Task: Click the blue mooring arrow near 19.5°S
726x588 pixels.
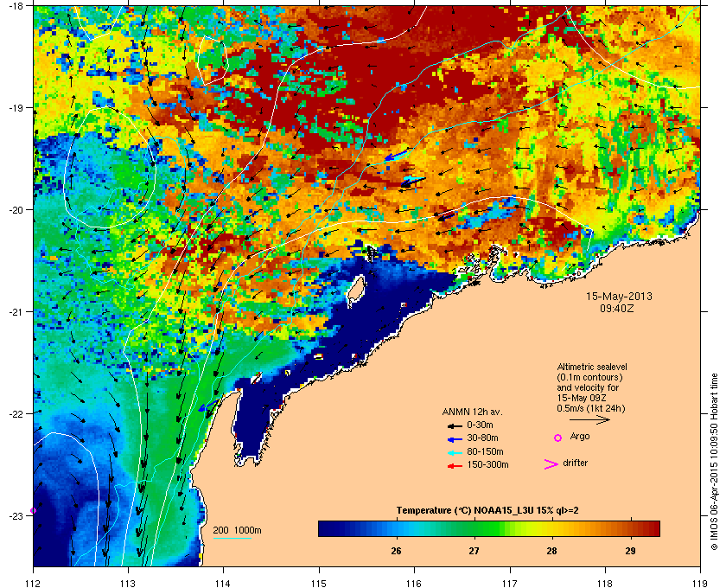Action: (x=397, y=156)
